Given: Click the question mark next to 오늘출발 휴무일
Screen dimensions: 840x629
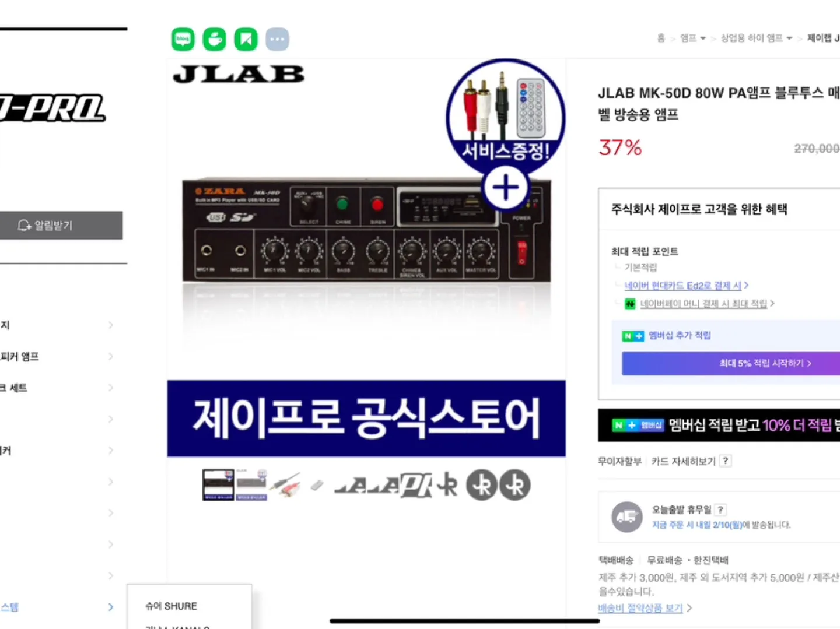Looking at the screenshot, I should tap(720, 509).
